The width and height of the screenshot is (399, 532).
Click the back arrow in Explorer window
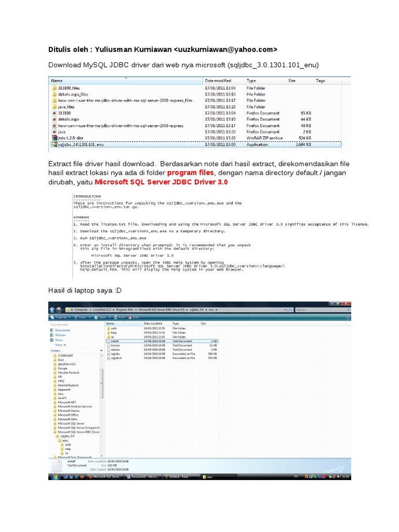coord(52,310)
